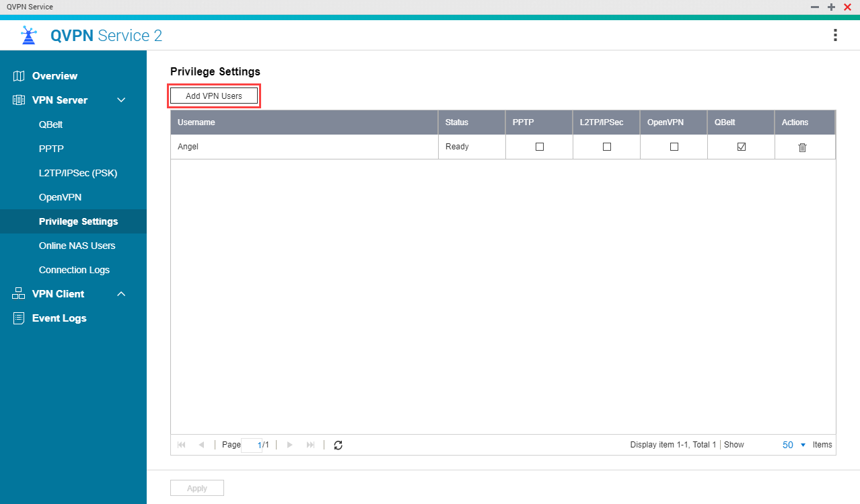Viewport: 860px width, 504px height.
Task: Minimize the QVPN Service window
Action: pos(814,7)
